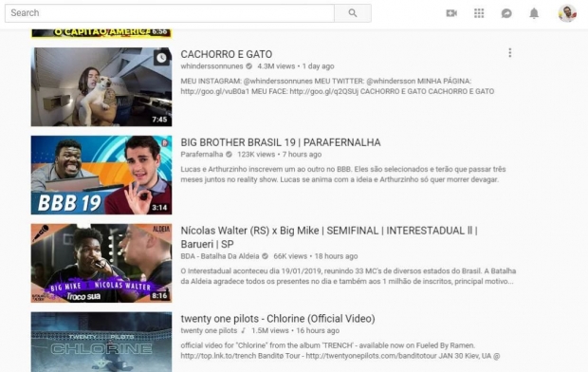Click Watch Later clock on CACHORRO E GATO thumbnail
Viewport: 588px width, 372px height.
[x=161, y=58]
